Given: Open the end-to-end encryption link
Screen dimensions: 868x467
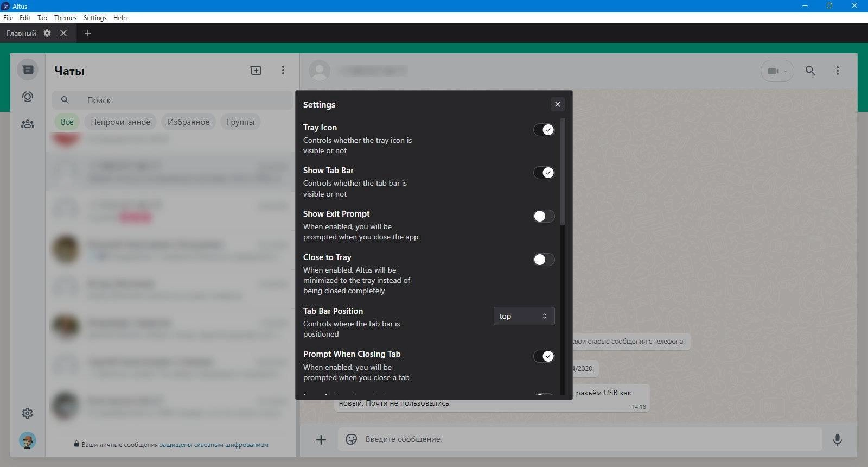Looking at the screenshot, I should [214, 444].
